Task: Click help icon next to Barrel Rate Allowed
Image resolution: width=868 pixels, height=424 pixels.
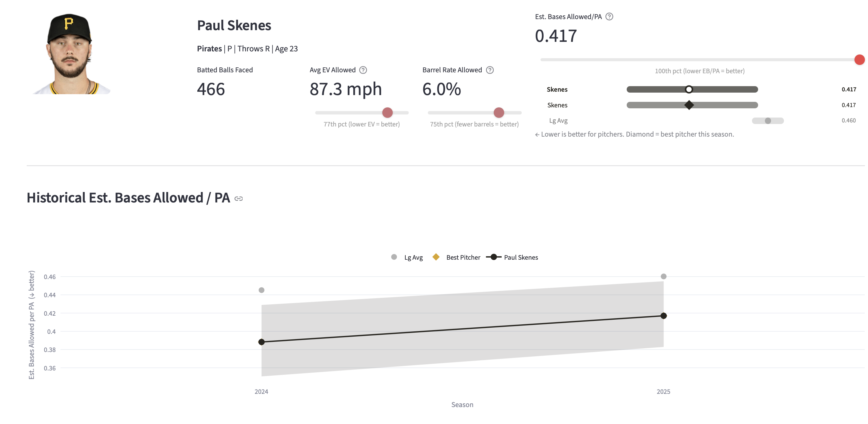Action: (490, 70)
